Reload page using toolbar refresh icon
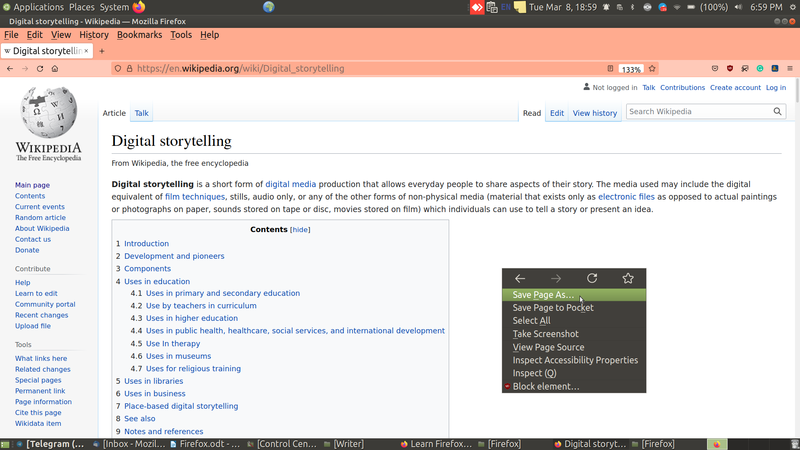 click(40, 68)
